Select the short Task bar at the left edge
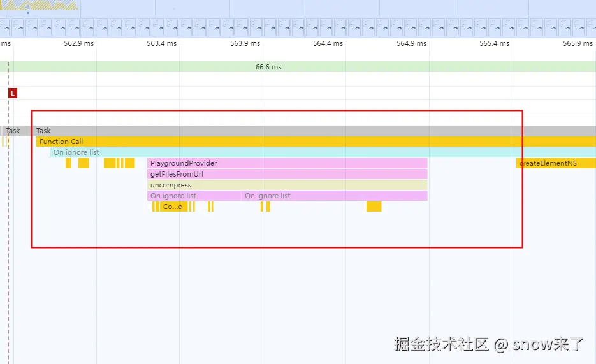Viewport: 596px width, 364px height. click(x=15, y=131)
